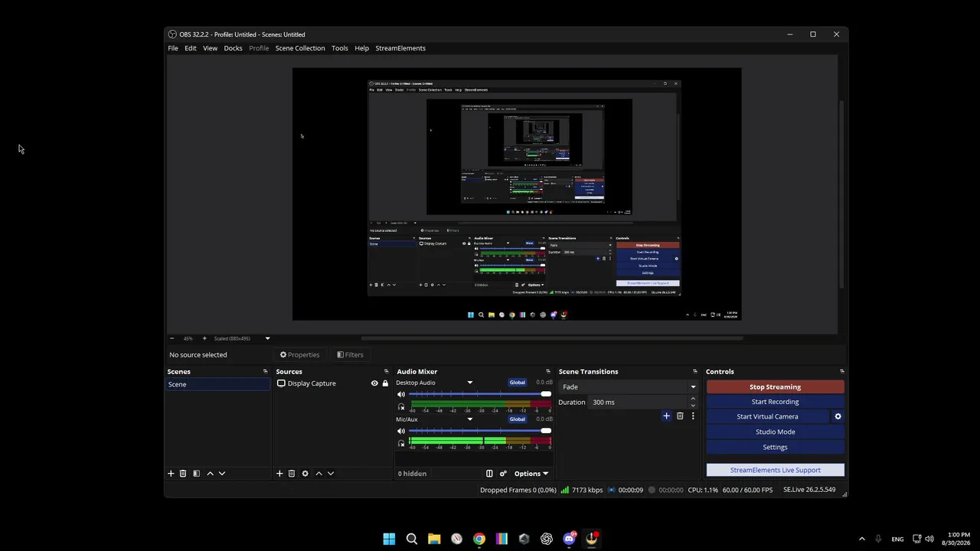Open the Tools menu

coord(340,48)
